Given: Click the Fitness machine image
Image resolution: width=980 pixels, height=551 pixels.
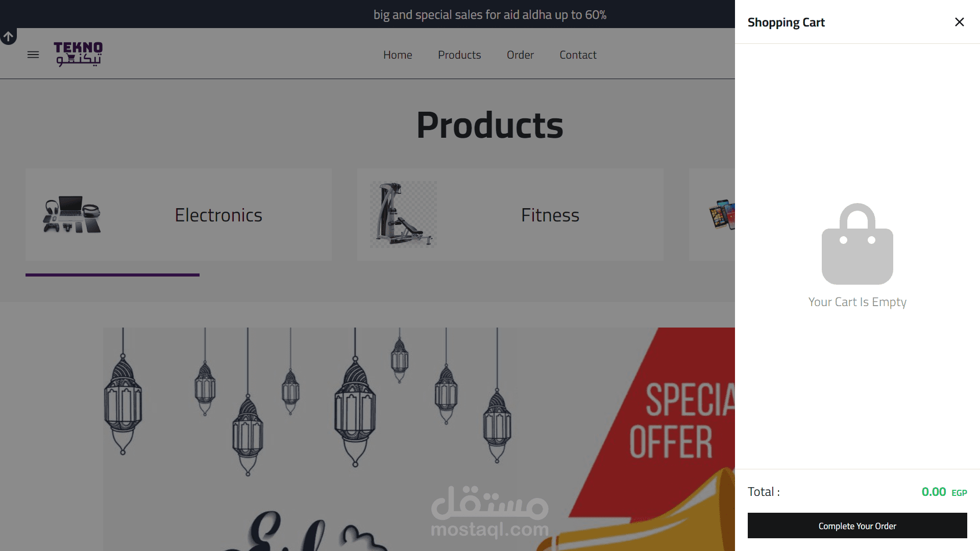Looking at the screenshot, I should [403, 214].
